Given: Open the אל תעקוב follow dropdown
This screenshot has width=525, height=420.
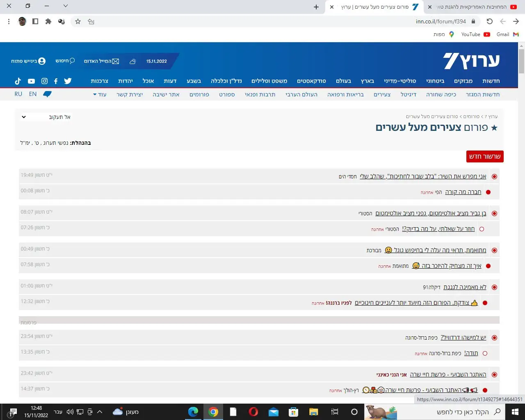Looking at the screenshot, I should click(46, 117).
